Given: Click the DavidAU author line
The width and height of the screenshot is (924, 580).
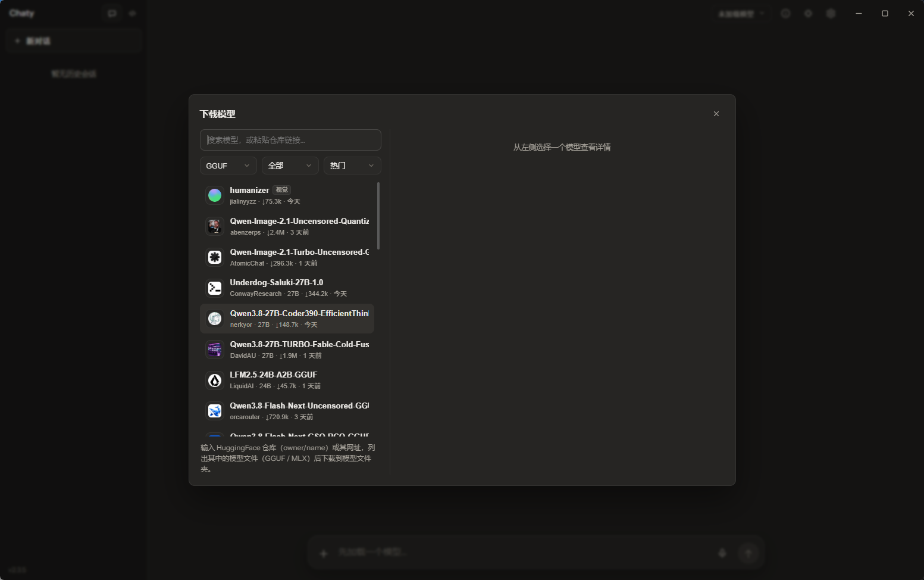Looking at the screenshot, I should click(276, 356).
